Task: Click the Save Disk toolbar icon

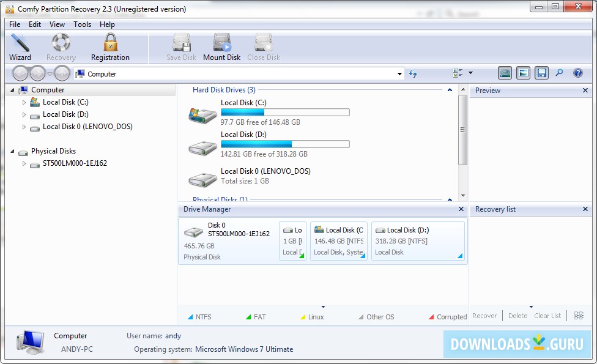Action: click(x=181, y=42)
